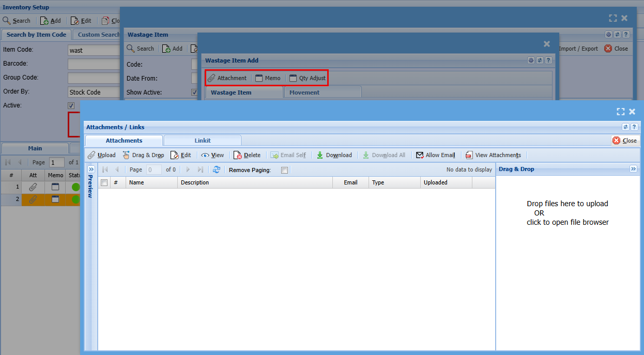Screen dimensions: 644x355
Task: Expand the Preview side panel
Action: [x=91, y=169]
